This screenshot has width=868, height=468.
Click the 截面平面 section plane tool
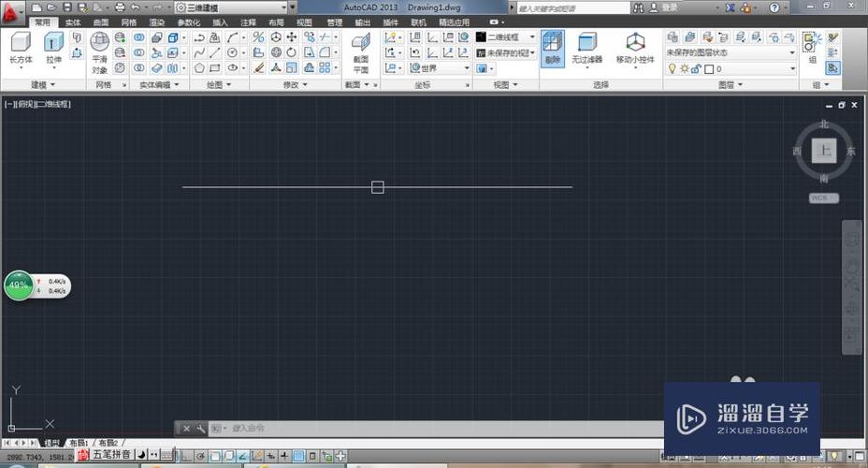[361, 53]
